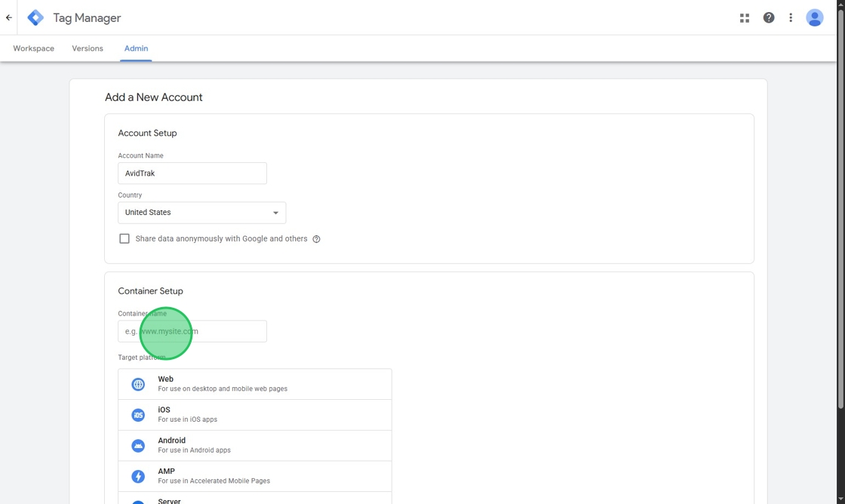Click 'For use on desktop and mobile web pages'
Viewport: 845px width, 504px height.
[223, 389]
